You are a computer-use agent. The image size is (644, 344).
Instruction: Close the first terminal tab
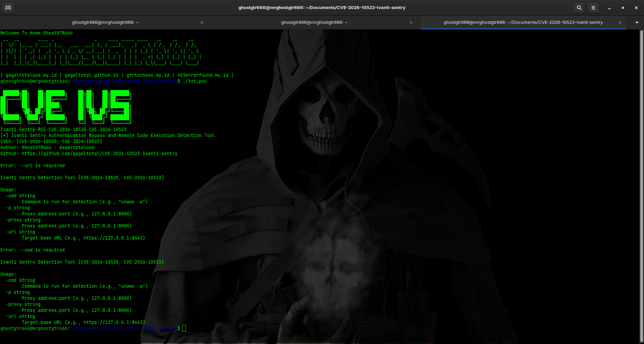coord(202,22)
